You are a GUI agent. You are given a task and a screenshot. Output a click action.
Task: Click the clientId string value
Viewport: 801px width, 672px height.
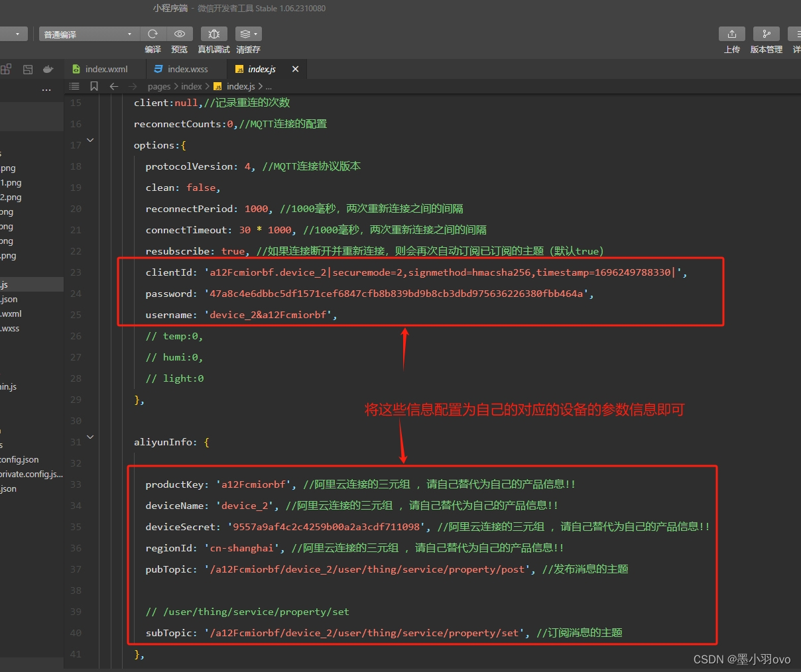[x=443, y=272]
